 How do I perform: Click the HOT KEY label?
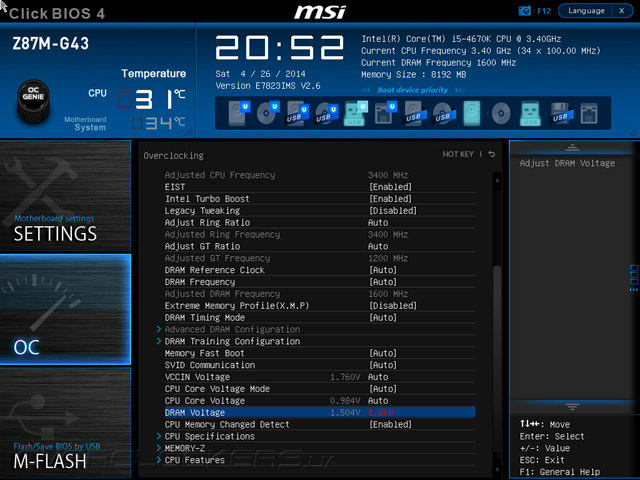(x=458, y=154)
